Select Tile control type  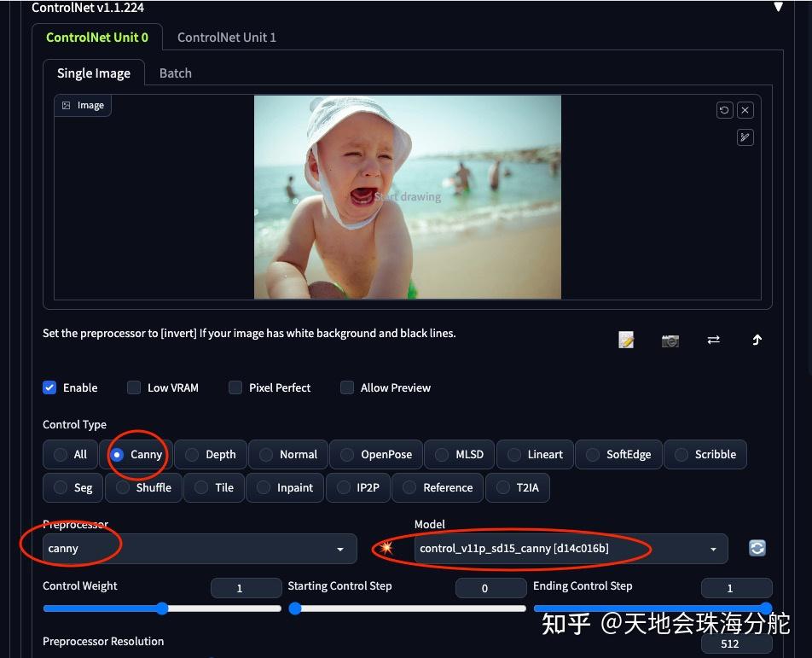click(x=214, y=487)
